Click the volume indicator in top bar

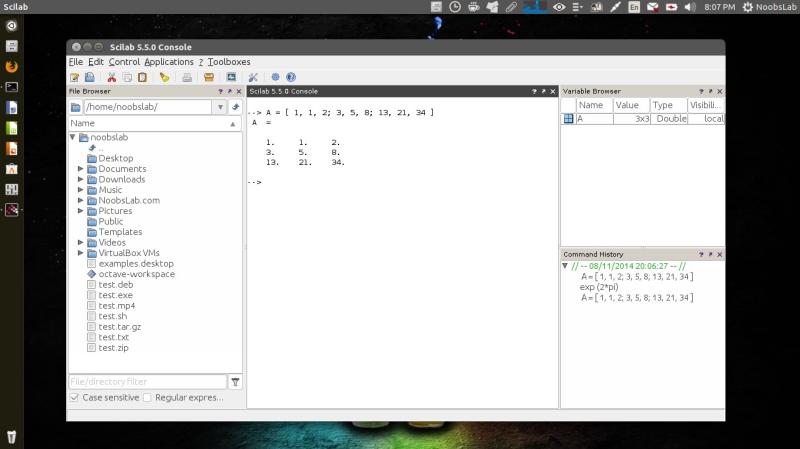click(x=690, y=7)
